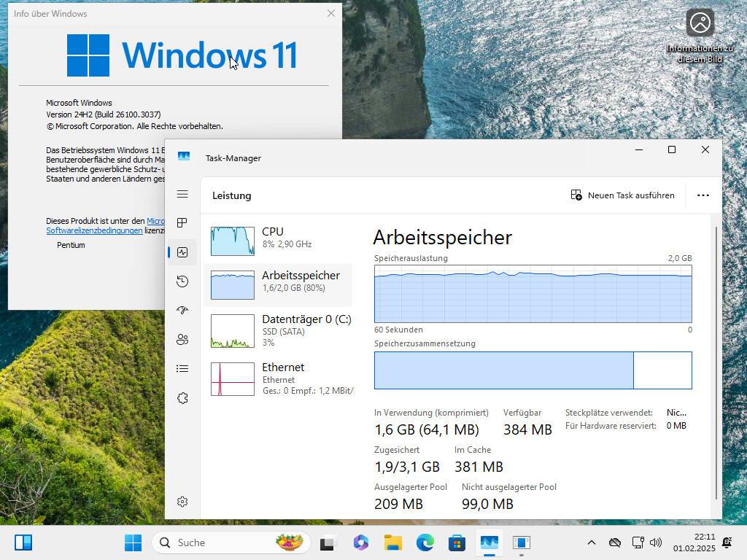Image resolution: width=747 pixels, height=560 pixels.
Task: Select the Performance page icon in sidebar
Action: (x=182, y=252)
